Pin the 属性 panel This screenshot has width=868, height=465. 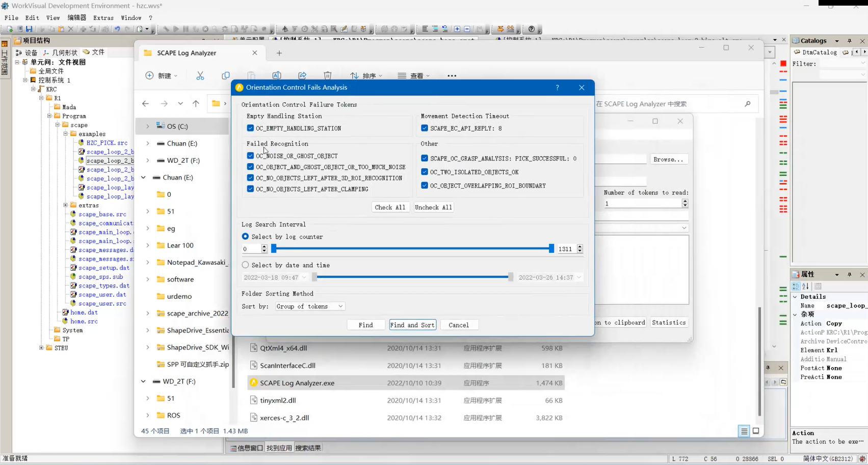tap(849, 274)
